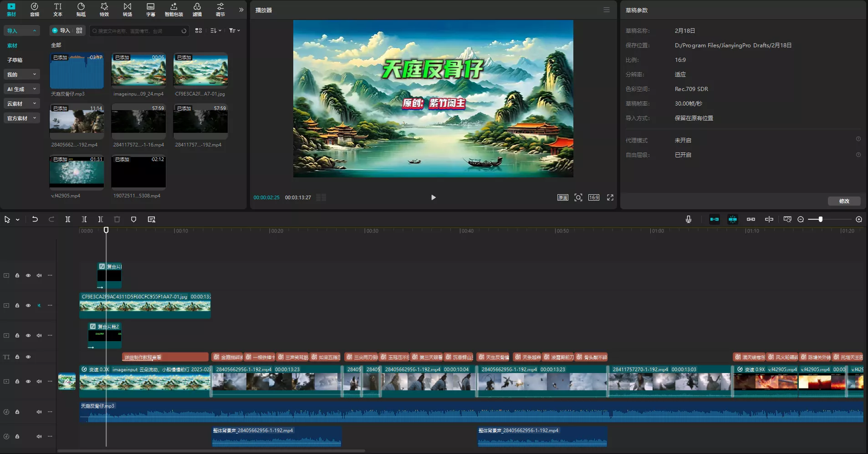Select the 19072511...5308.mp4 media thumbnail

(138, 173)
